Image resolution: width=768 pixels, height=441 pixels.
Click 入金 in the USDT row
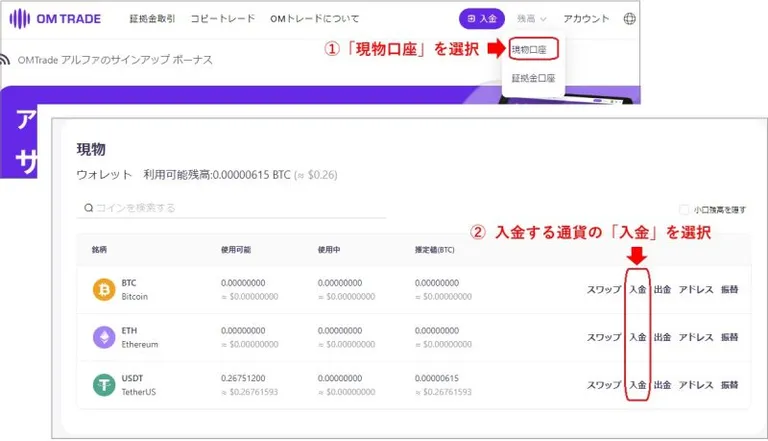[x=638, y=385]
